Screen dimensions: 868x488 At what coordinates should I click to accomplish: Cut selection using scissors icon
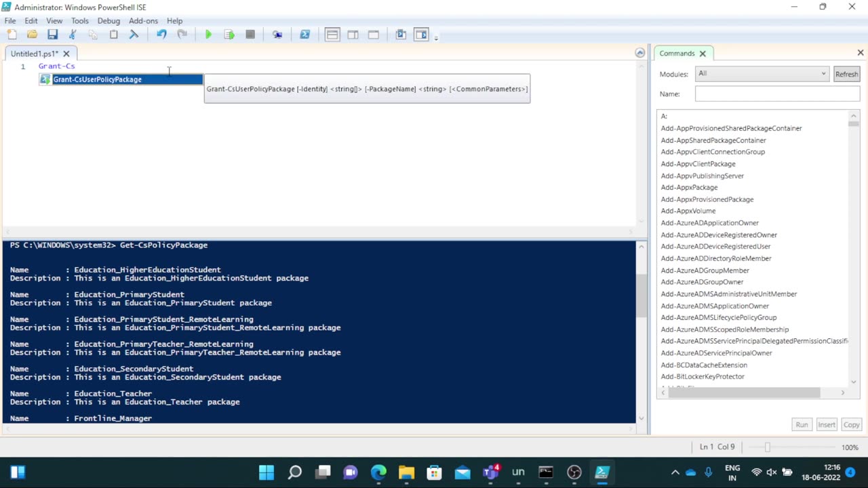pyautogui.click(x=73, y=35)
